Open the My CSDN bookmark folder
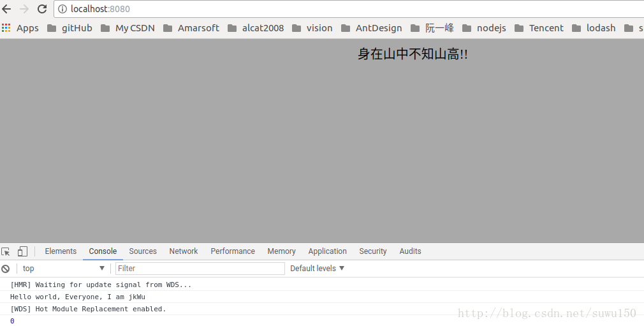Screen dimensions: 644x326 tap(128, 28)
